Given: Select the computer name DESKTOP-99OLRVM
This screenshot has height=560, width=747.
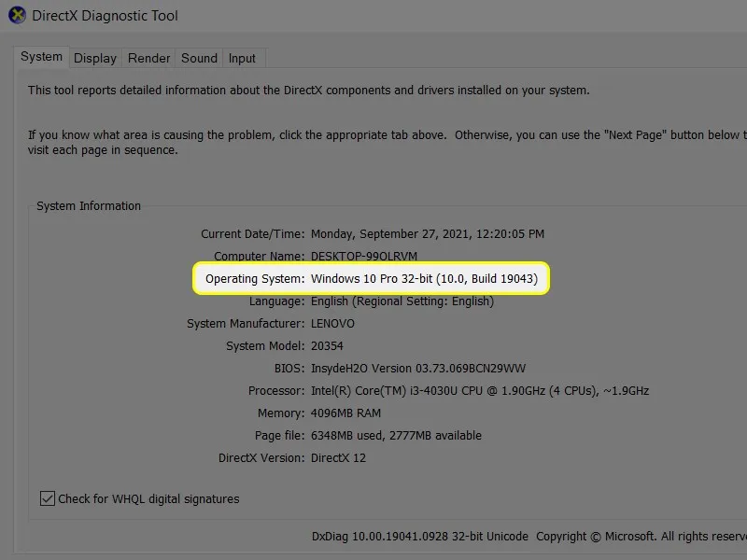Looking at the screenshot, I should click(364, 257).
